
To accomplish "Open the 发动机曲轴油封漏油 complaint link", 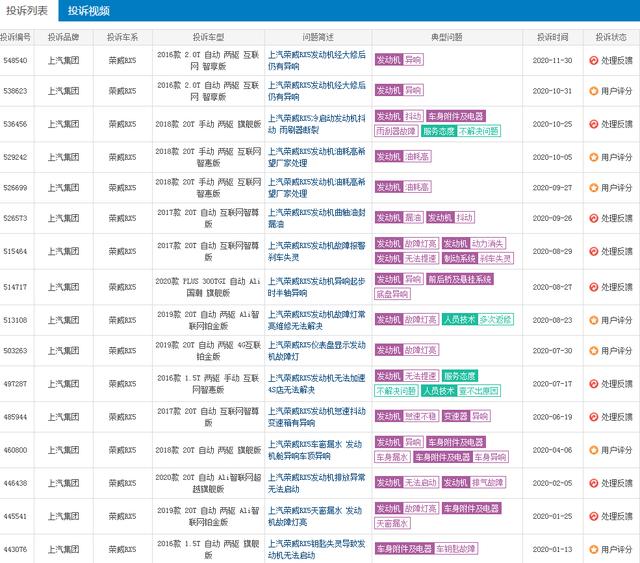I will [317, 218].
